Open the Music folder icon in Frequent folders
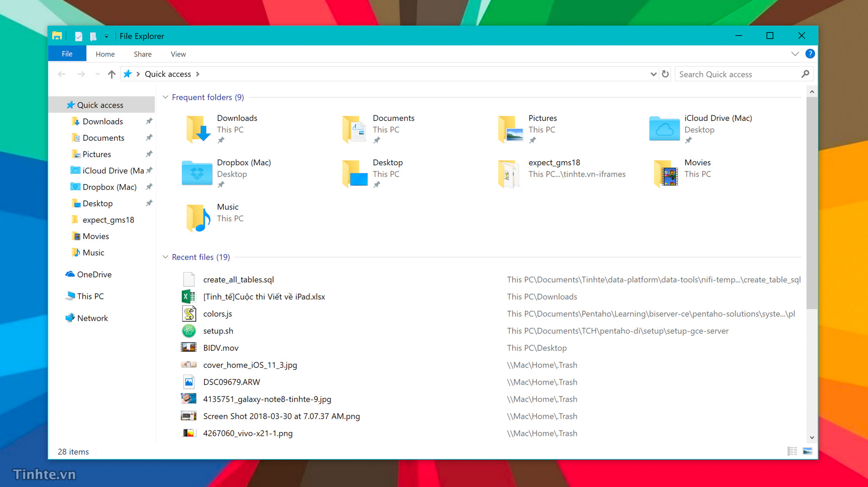 coord(198,218)
